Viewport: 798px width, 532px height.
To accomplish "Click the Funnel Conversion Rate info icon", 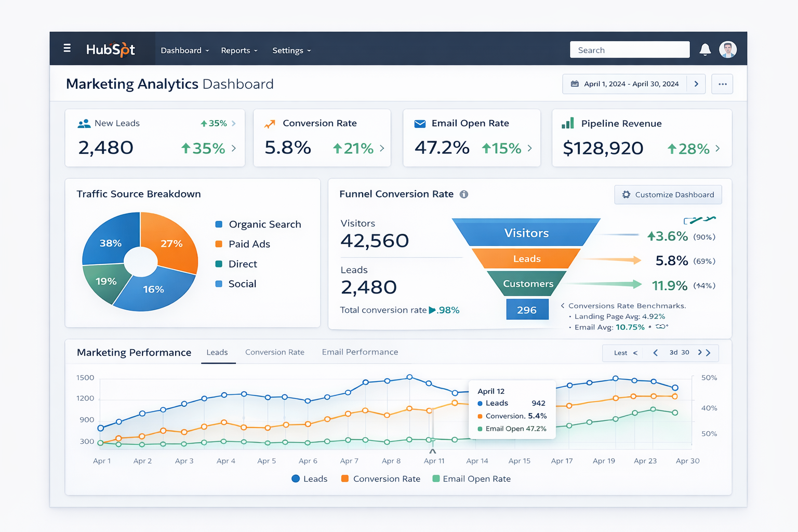I will pyautogui.click(x=464, y=194).
